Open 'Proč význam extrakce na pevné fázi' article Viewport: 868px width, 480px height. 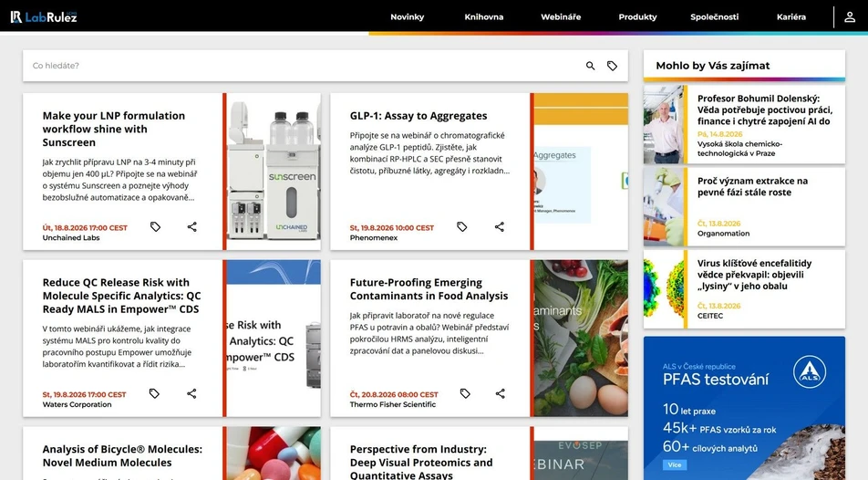(x=751, y=187)
